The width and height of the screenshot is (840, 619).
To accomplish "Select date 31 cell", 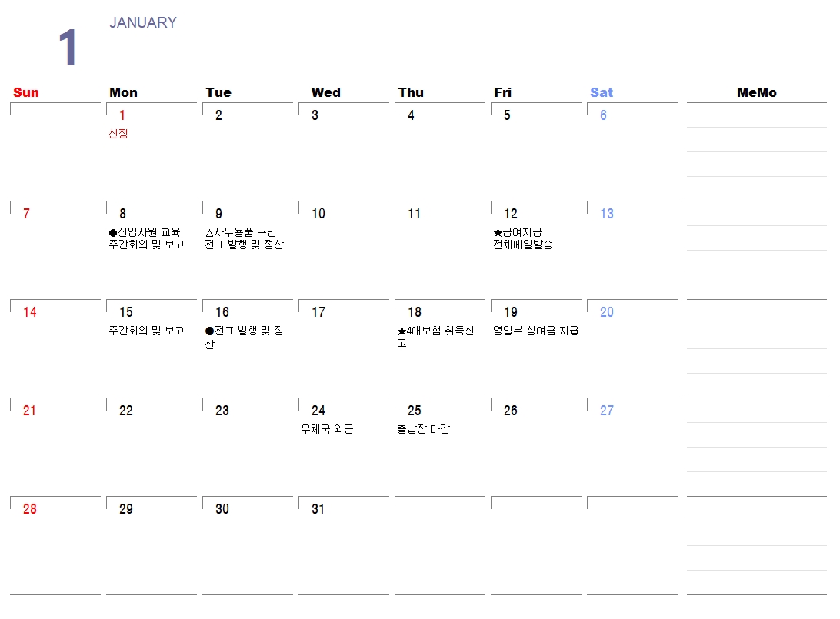I will pyautogui.click(x=344, y=545).
